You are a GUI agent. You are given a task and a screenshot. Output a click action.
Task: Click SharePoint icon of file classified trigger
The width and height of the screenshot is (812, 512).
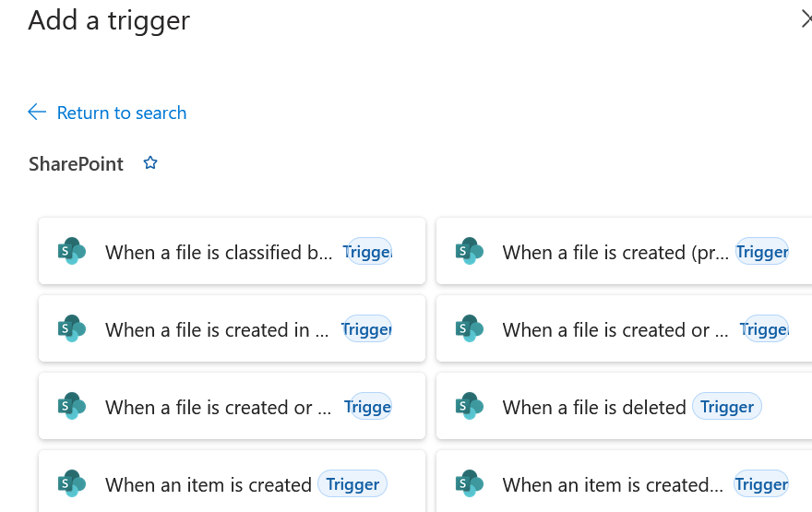point(71,251)
